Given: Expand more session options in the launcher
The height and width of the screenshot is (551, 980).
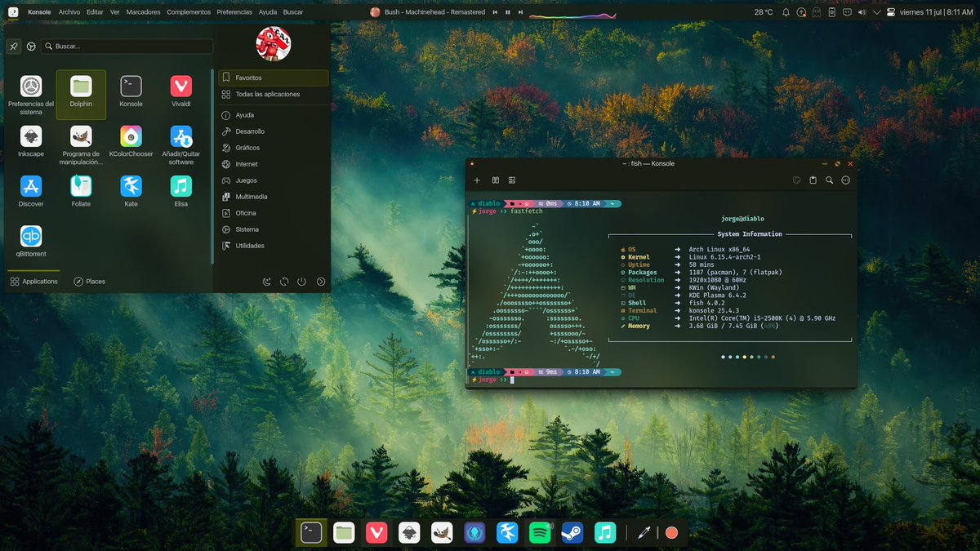Looking at the screenshot, I should coord(319,281).
